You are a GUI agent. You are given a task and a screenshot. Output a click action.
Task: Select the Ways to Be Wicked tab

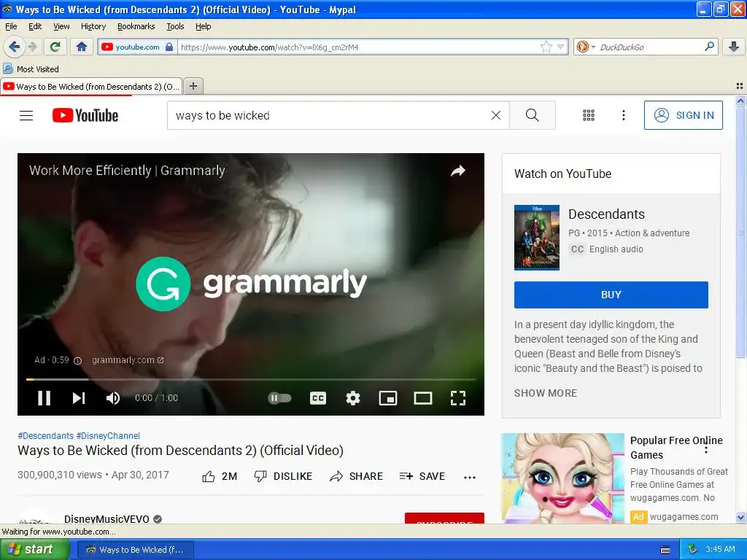tap(91, 86)
